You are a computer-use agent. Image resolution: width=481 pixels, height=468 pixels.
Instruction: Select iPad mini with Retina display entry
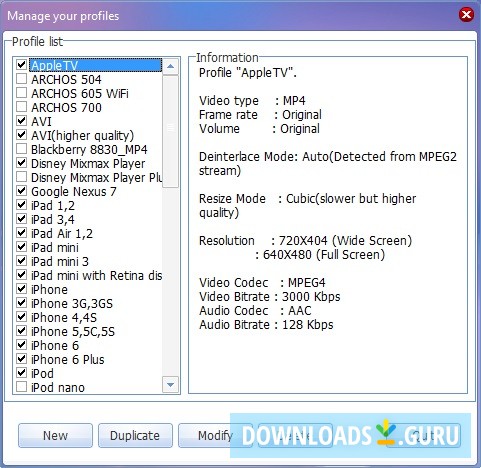pyautogui.click(x=97, y=275)
